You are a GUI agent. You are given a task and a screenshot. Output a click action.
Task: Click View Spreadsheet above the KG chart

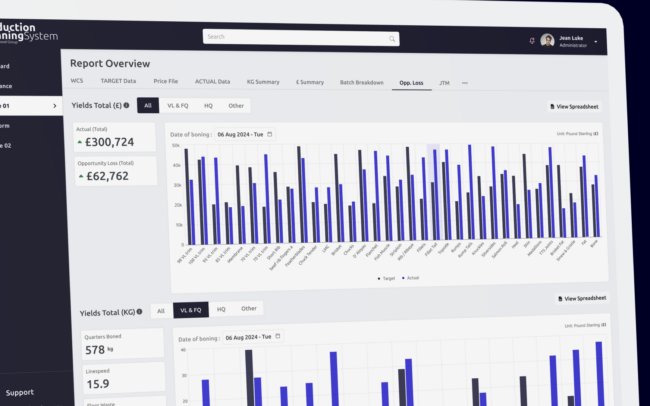[x=582, y=298]
